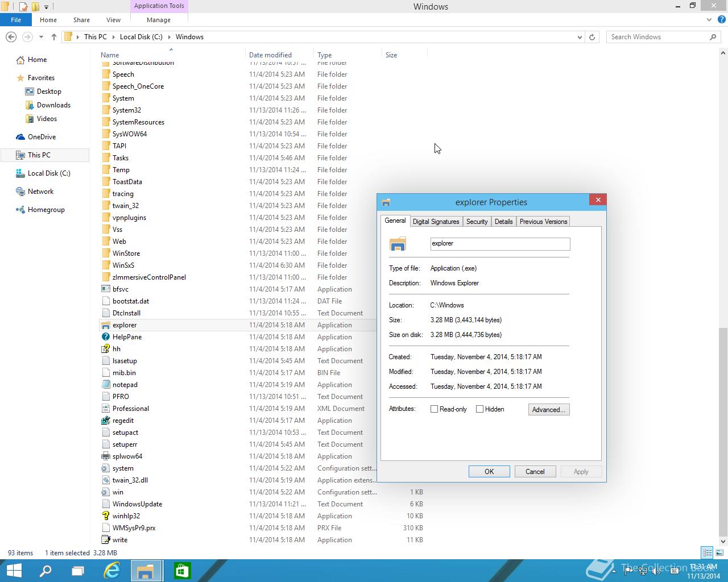This screenshot has width=728, height=582.
Task: Open the File menu
Action: pos(16,20)
